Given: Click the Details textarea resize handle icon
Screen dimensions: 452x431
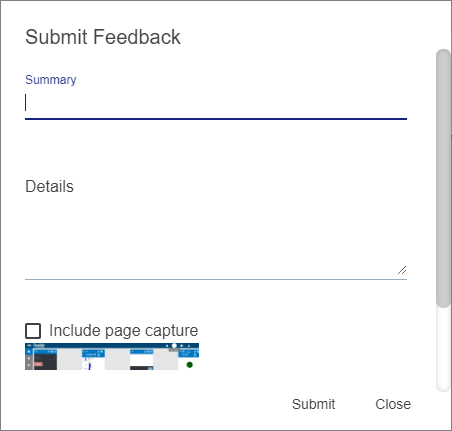Looking at the screenshot, I should (x=402, y=270).
